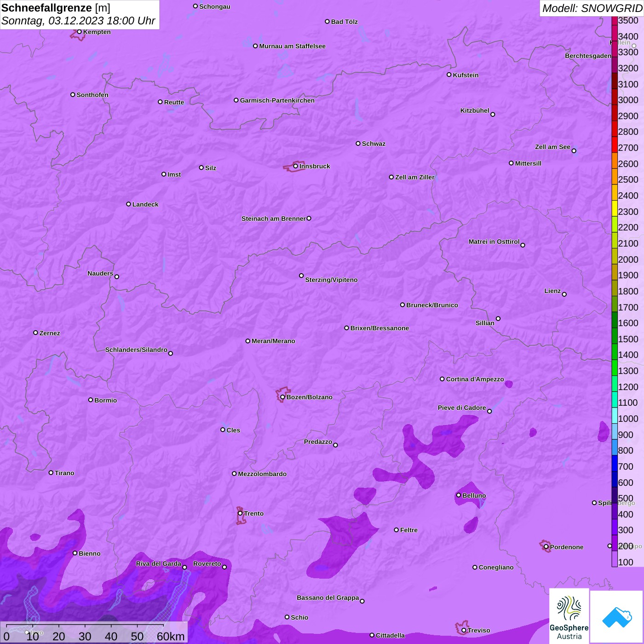This screenshot has height=644, width=644.
Task: Click the Rovereto label
Action: click(207, 563)
